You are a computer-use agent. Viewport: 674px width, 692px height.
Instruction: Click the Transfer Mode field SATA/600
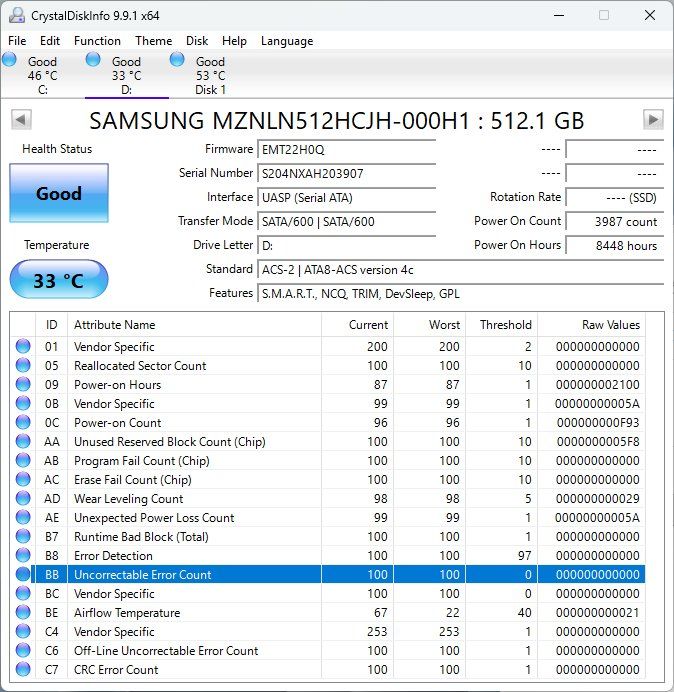346,221
